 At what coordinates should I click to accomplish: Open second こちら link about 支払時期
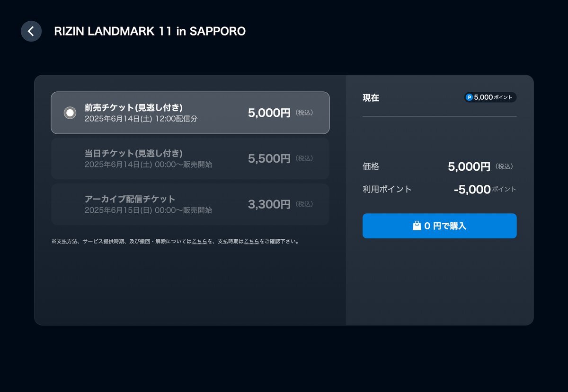click(251, 241)
